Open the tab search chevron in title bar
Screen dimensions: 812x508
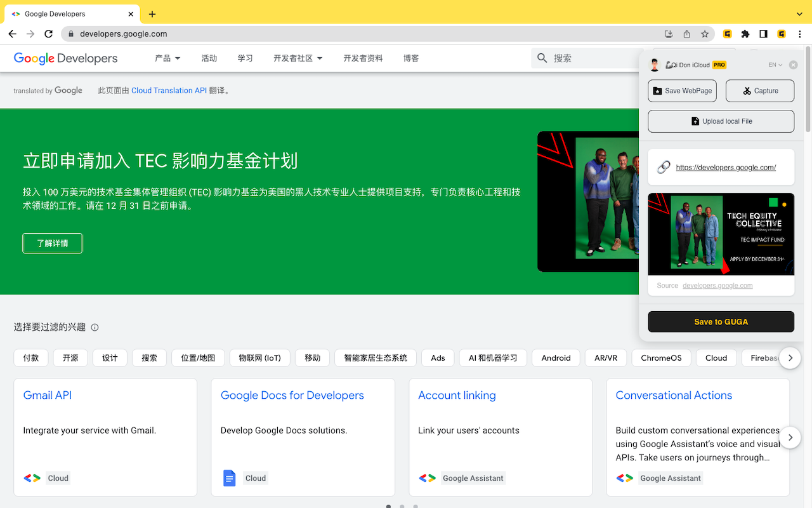[799, 14]
